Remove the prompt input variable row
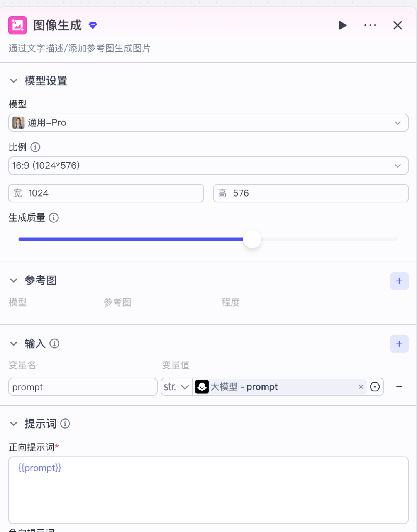 pyautogui.click(x=399, y=387)
